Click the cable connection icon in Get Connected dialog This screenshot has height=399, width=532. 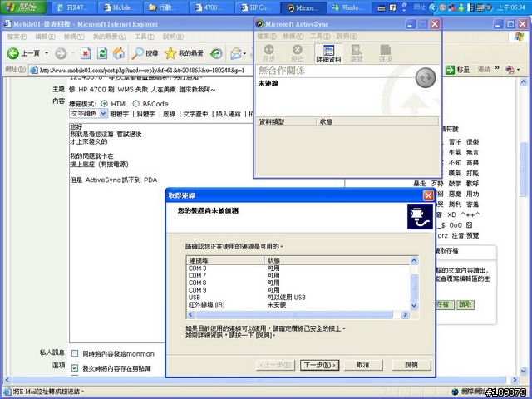point(420,217)
